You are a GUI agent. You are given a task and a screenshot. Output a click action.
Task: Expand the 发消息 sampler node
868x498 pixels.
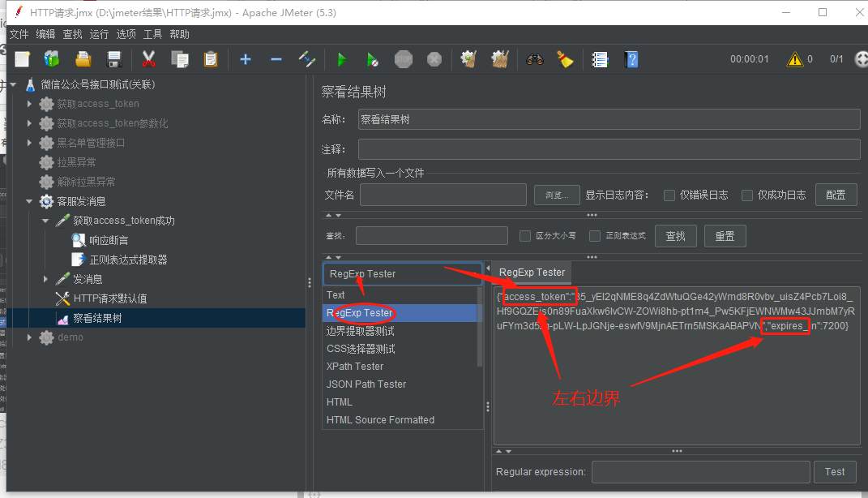click(45, 279)
